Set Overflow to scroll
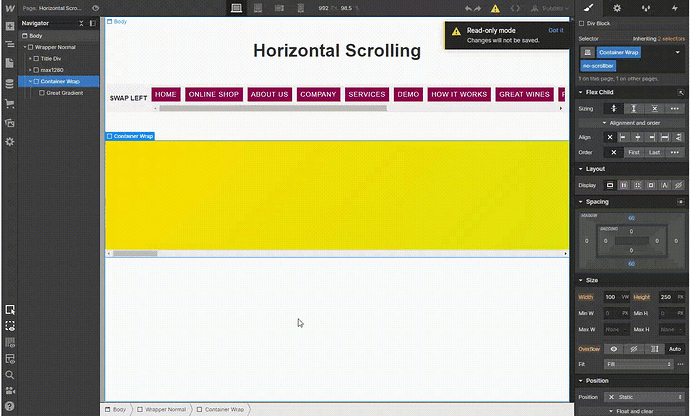 654,349
